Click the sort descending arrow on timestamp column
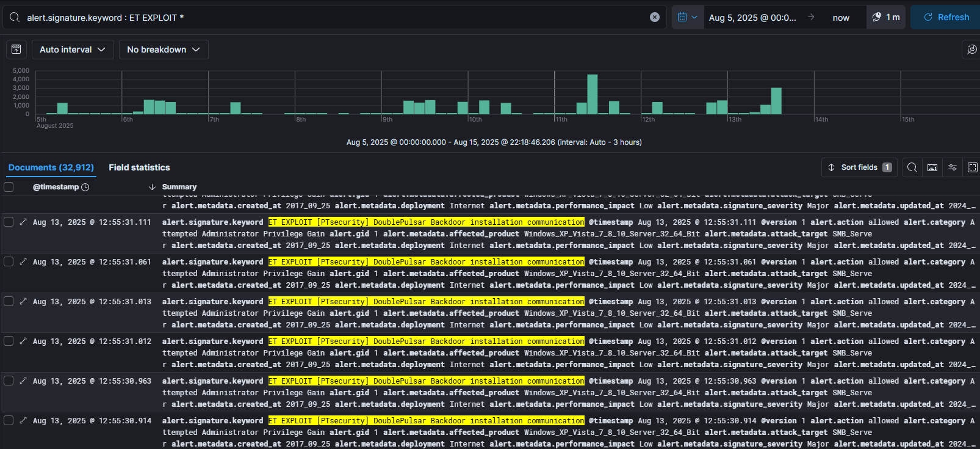 point(152,187)
